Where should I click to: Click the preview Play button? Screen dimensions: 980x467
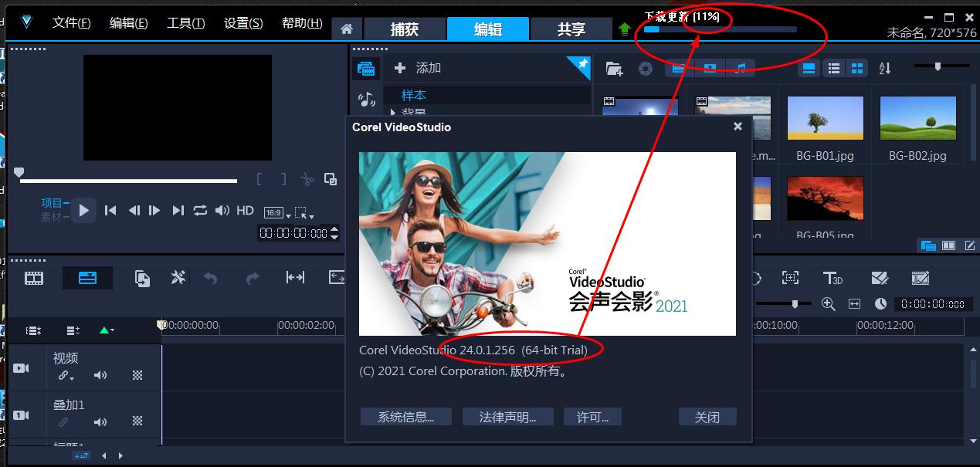pyautogui.click(x=84, y=210)
